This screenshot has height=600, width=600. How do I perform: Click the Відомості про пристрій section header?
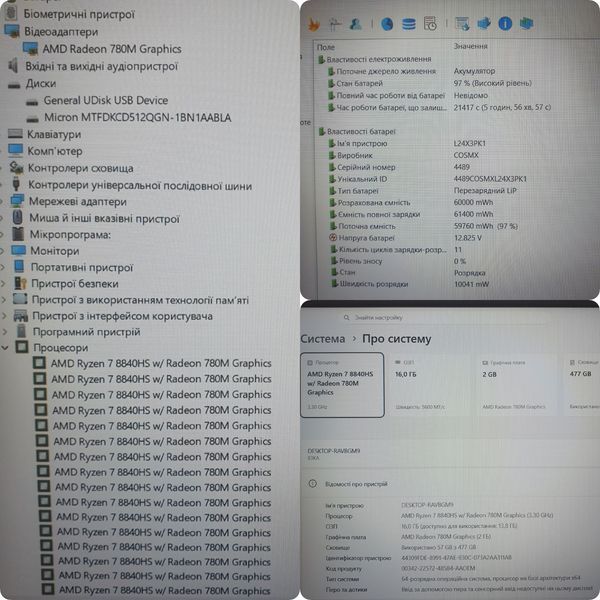(356, 484)
